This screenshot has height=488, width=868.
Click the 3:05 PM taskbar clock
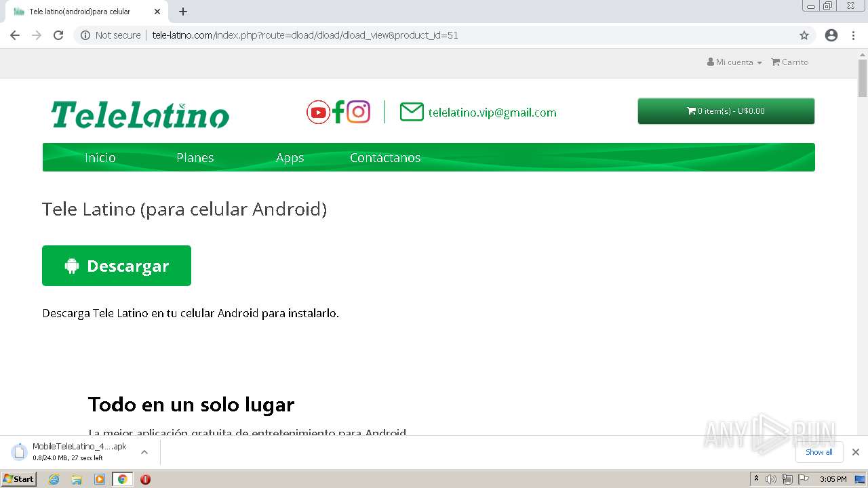(833, 479)
